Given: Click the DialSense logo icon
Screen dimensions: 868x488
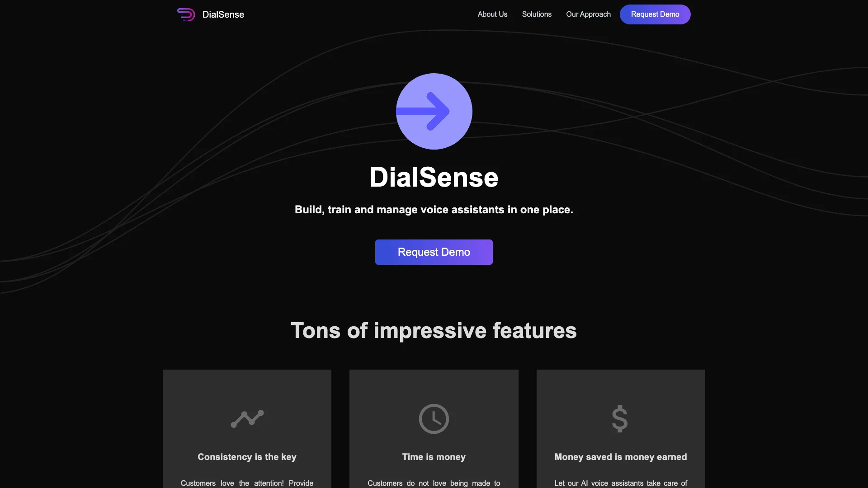Looking at the screenshot, I should [x=186, y=14].
